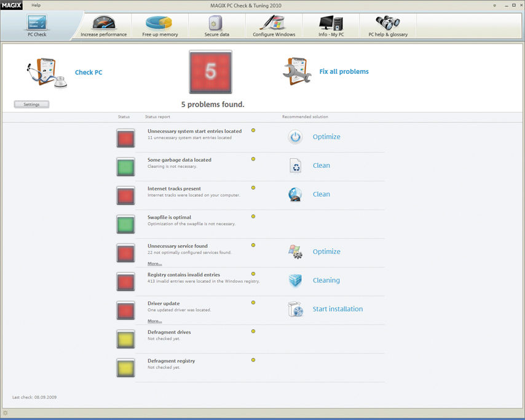Show More under Unnecessary service found
Screen dimensions: 525x420
(155, 264)
